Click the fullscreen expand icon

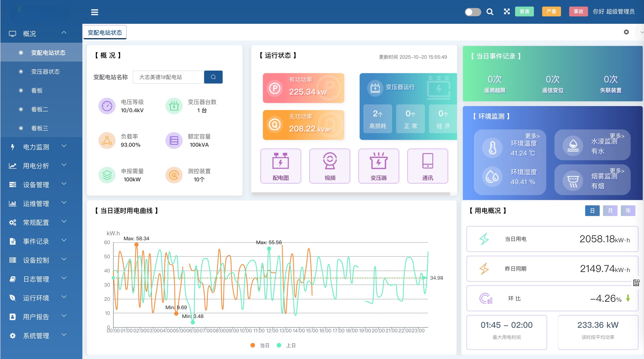[506, 11]
